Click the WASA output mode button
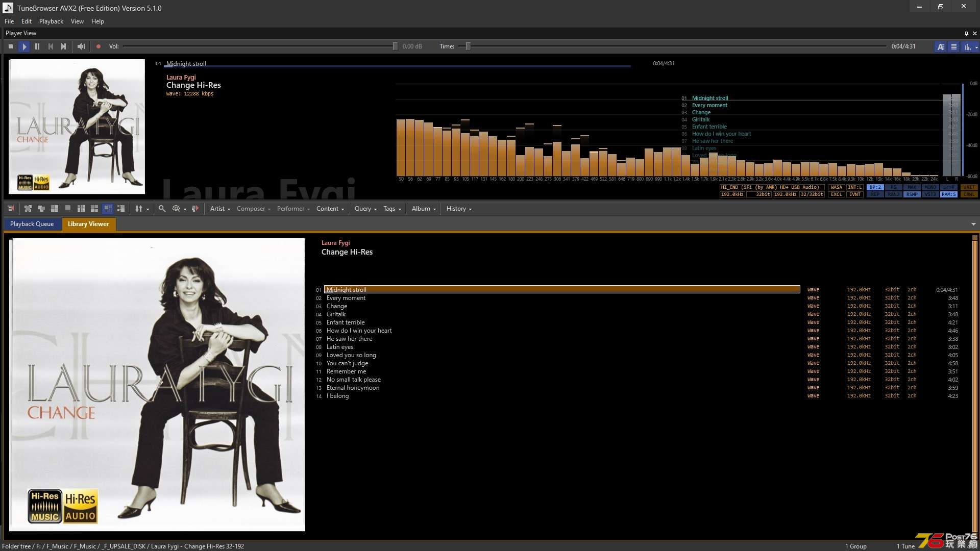The image size is (980, 551). 837,187
